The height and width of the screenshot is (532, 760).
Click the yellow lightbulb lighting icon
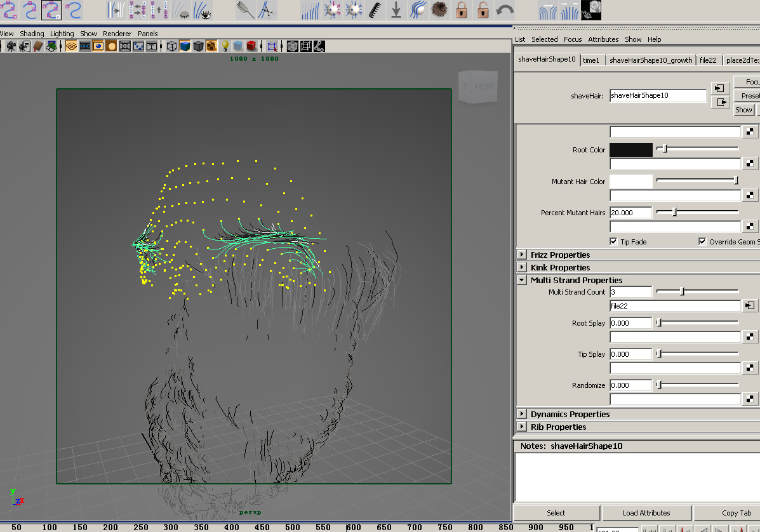(x=225, y=46)
